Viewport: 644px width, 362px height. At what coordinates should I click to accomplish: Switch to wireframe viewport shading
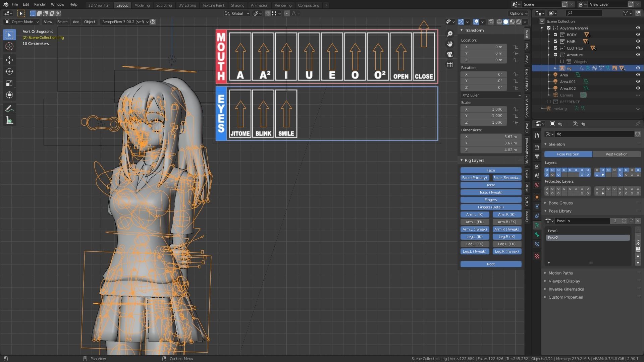click(x=499, y=22)
